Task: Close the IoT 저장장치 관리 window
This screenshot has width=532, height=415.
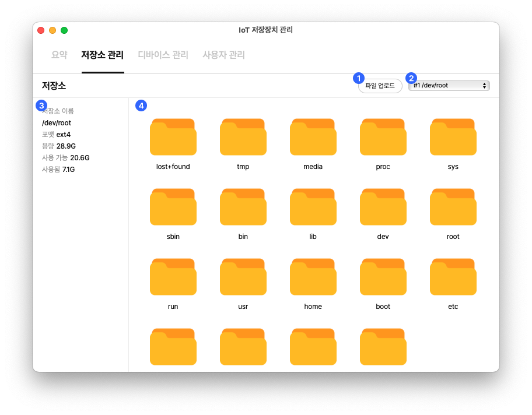Action: click(41, 30)
